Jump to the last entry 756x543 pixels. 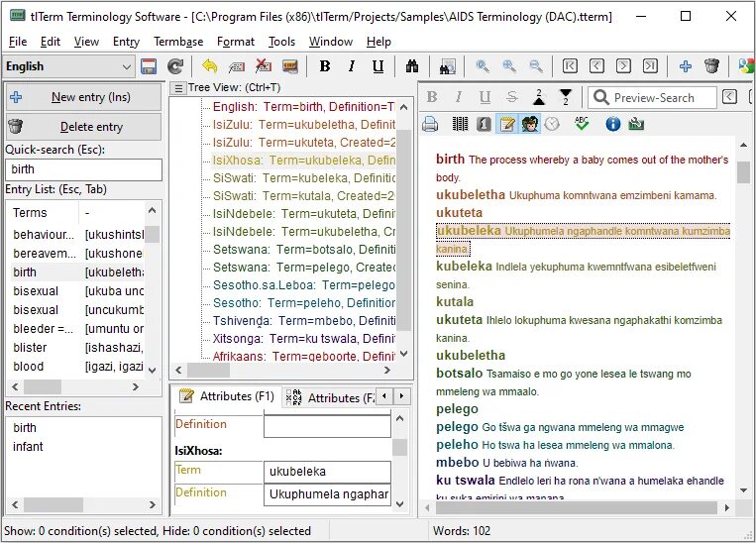coord(650,65)
